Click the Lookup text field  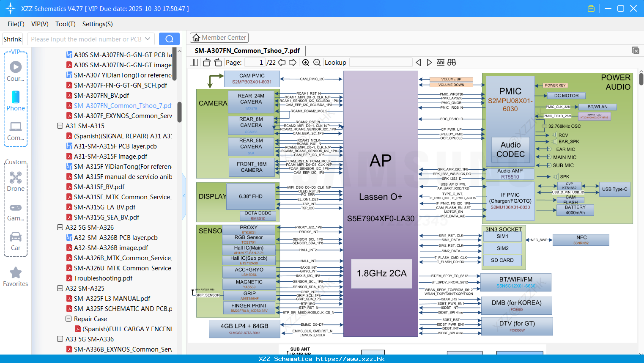[381, 63]
